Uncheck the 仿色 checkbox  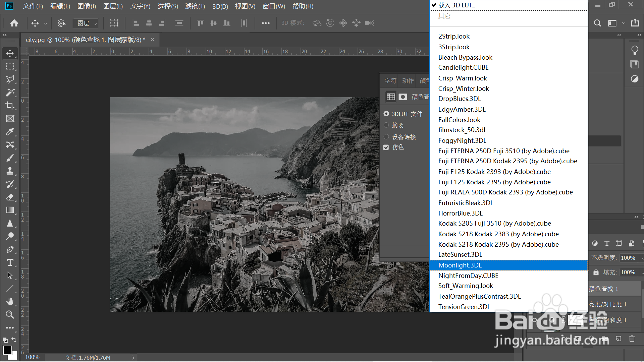pyautogui.click(x=386, y=147)
